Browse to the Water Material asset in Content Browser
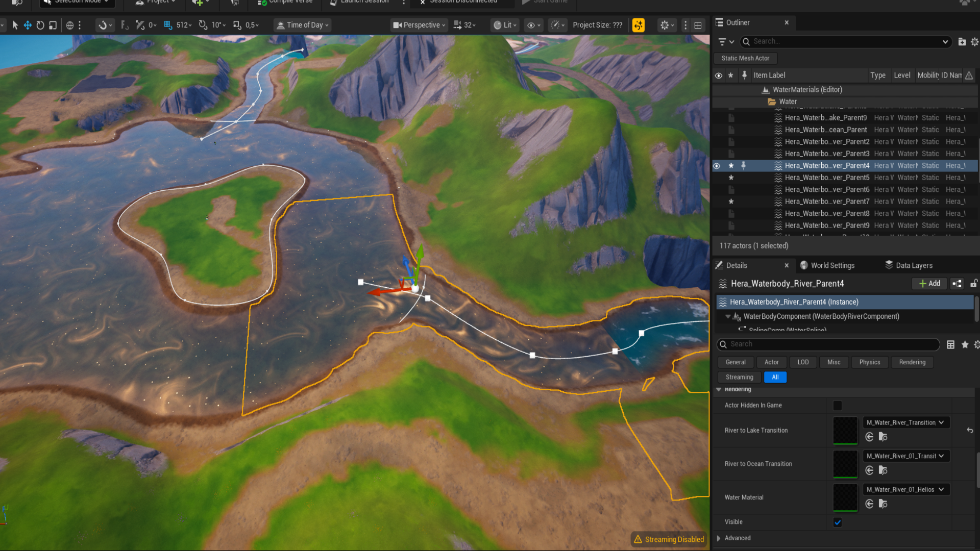Image resolution: width=980 pixels, height=551 pixels. (x=883, y=504)
